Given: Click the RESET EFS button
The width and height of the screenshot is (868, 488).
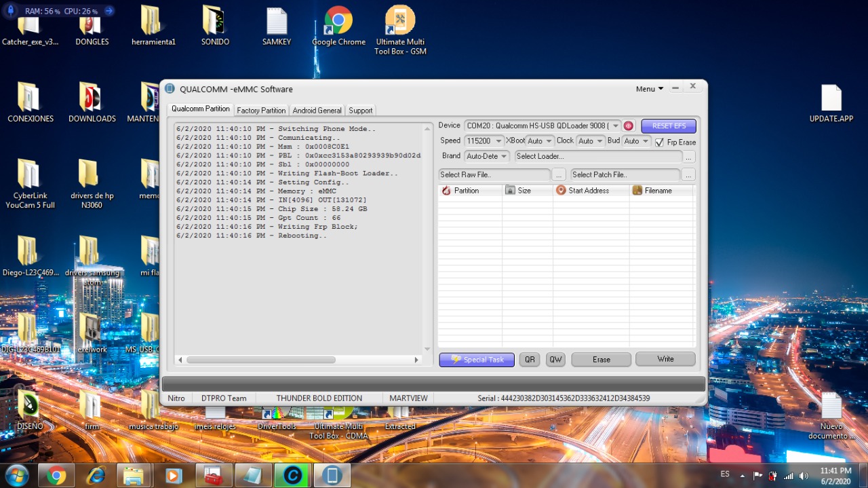Looking at the screenshot, I should [669, 126].
